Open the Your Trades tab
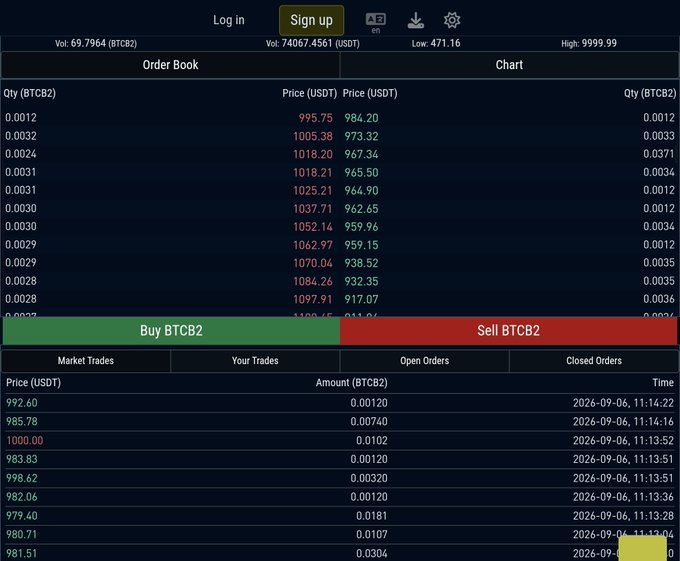 pyautogui.click(x=255, y=361)
